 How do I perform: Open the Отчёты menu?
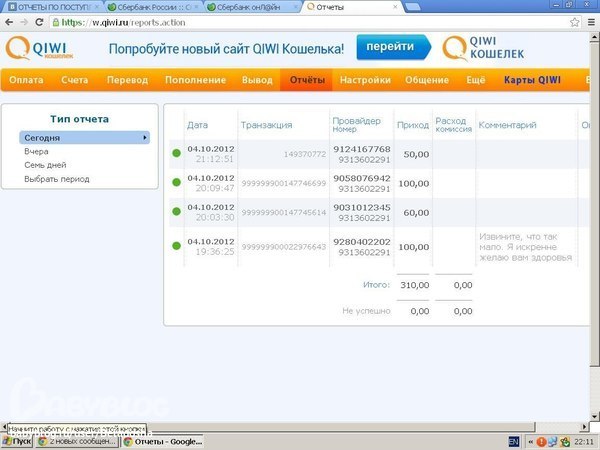(x=307, y=80)
